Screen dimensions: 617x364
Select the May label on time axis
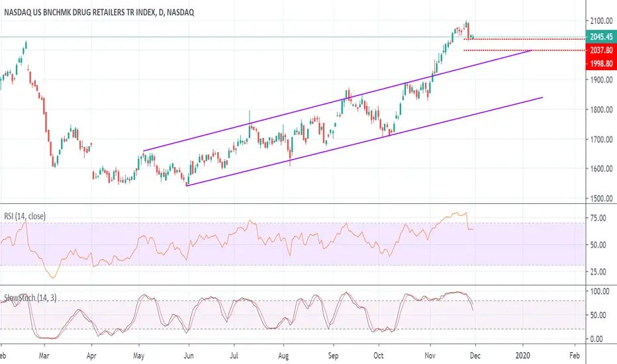pyautogui.click(x=138, y=356)
